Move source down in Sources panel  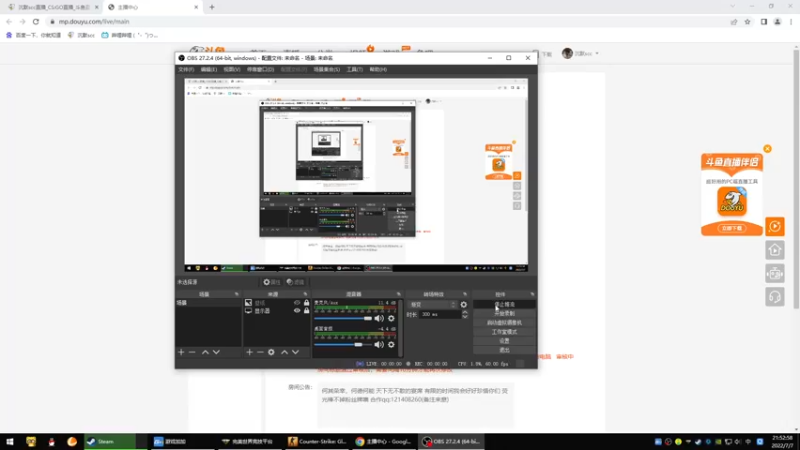tap(295, 352)
